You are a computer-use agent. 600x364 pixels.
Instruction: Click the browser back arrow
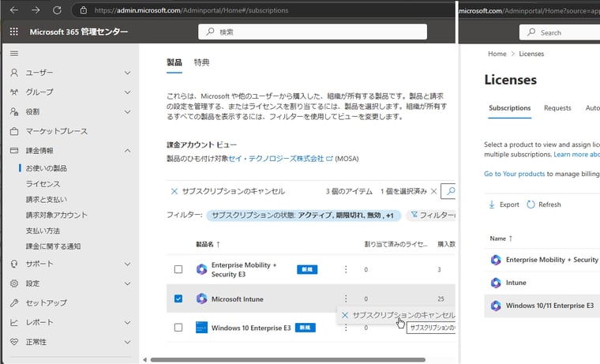(14, 10)
